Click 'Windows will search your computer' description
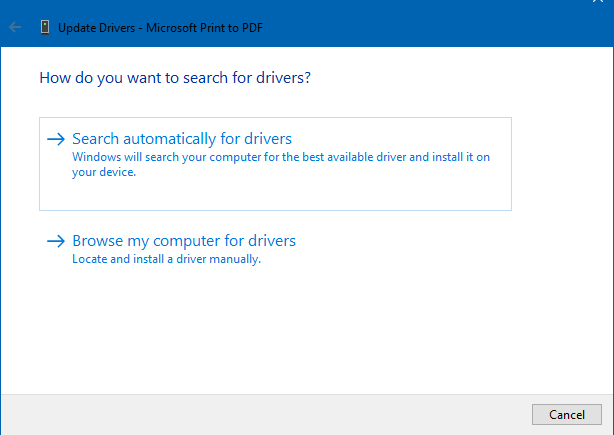This screenshot has height=435, width=614. click(280, 158)
